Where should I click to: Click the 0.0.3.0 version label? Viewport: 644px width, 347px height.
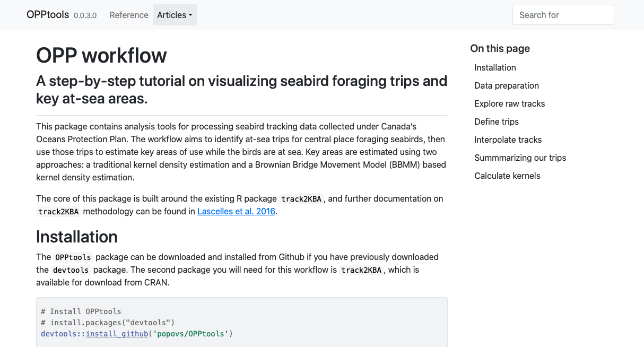pyautogui.click(x=85, y=15)
